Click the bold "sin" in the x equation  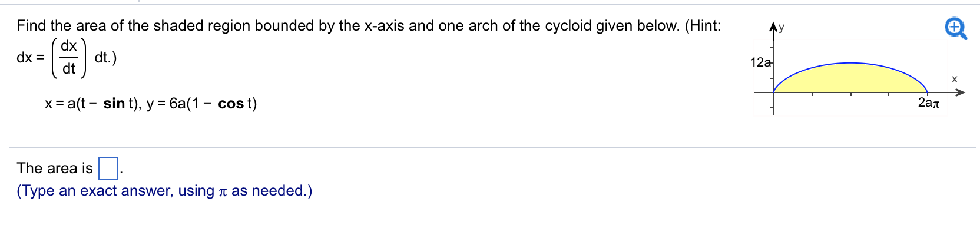click(114, 104)
